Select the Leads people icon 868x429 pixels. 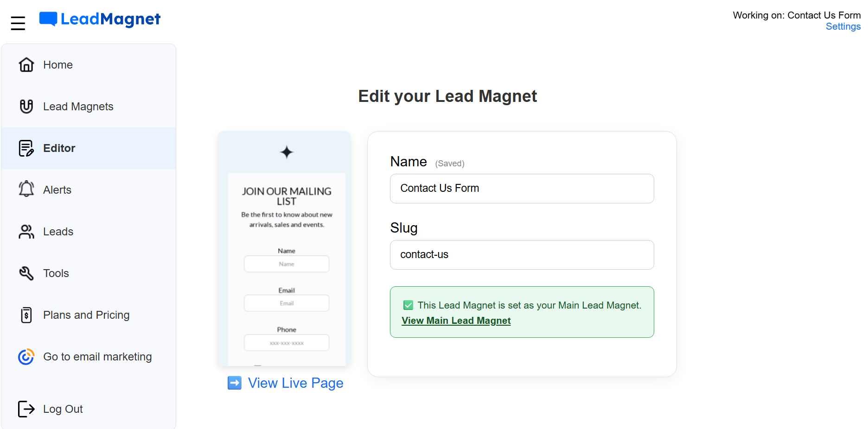[26, 231]
